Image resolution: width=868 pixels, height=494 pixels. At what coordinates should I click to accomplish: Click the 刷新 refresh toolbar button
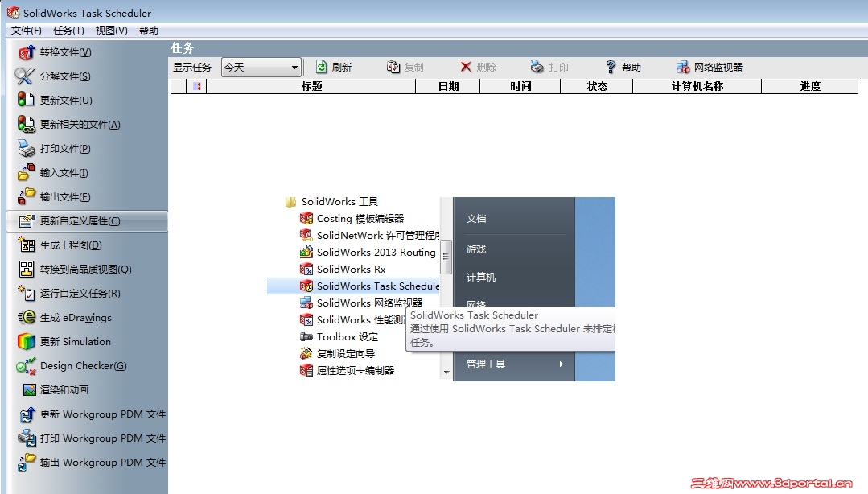[333, 67]
